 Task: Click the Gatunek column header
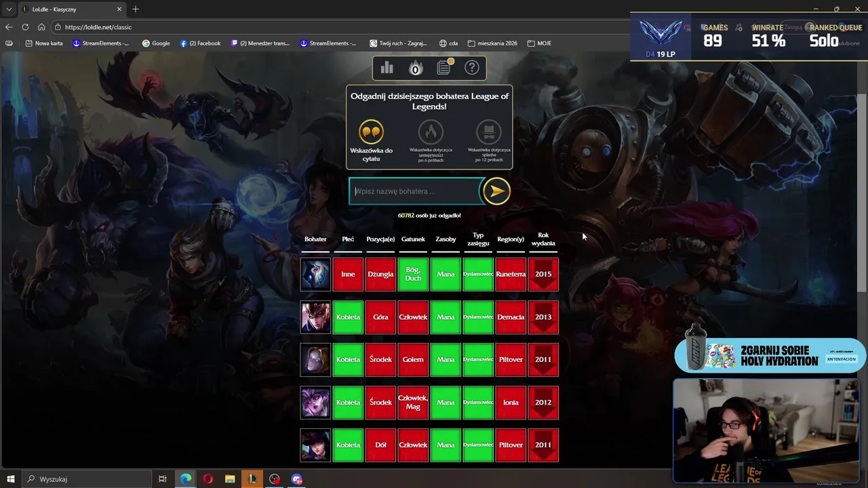click(413, 239)
